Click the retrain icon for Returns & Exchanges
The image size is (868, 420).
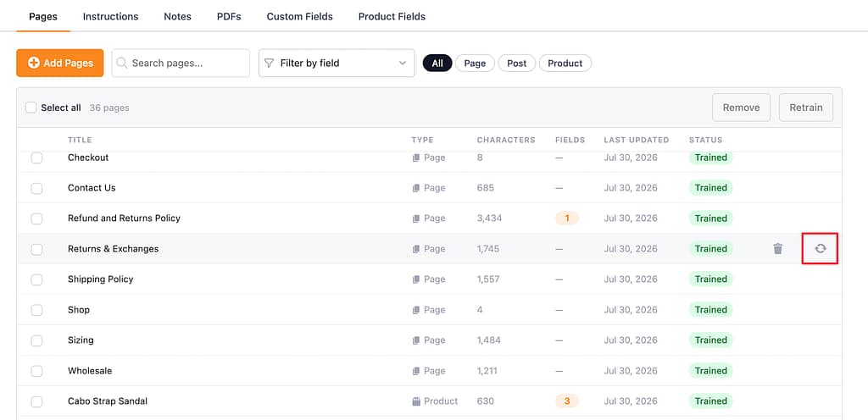821,249
